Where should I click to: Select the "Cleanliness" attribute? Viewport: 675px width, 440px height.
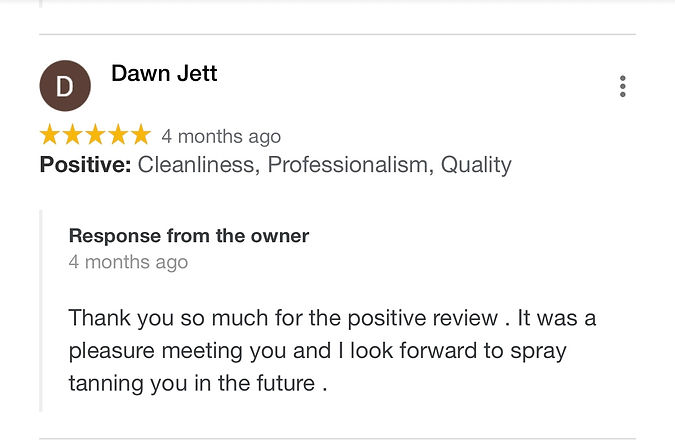198,164
